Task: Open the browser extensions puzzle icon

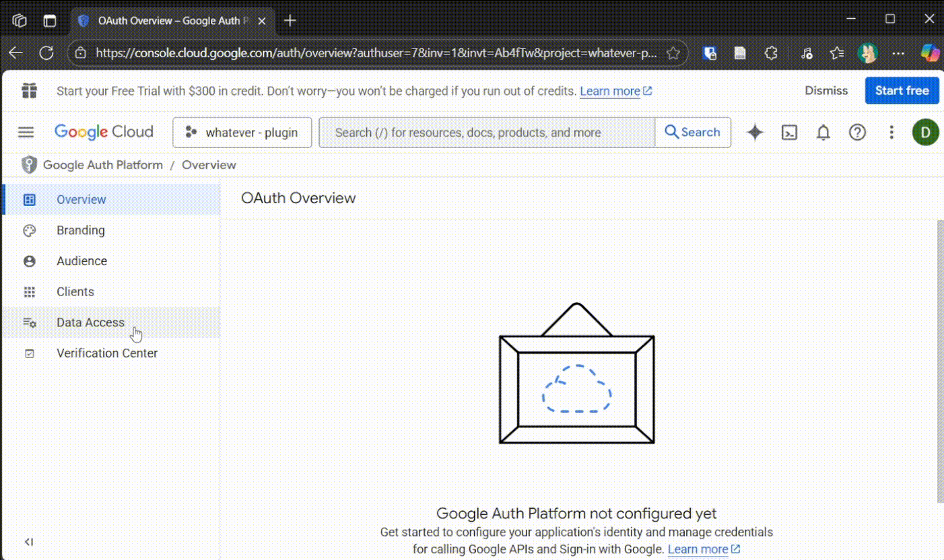Action: click(x=771, y=53)
